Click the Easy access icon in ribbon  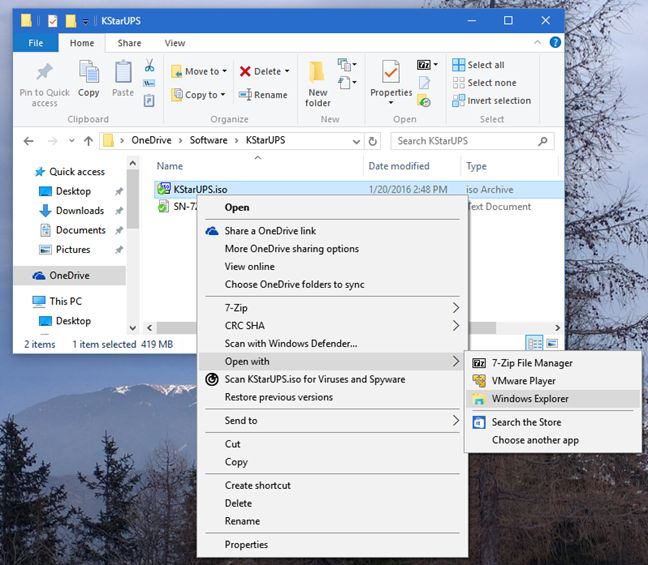345,82
